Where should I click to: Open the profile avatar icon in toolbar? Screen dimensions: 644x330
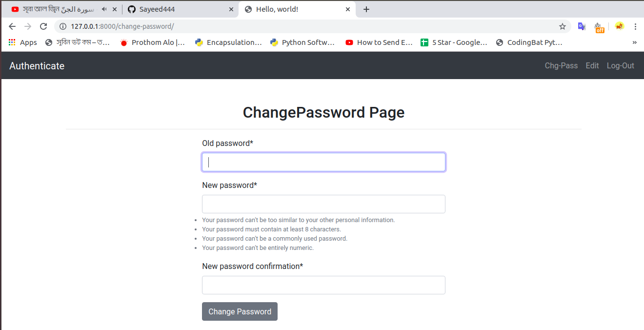pyautogui.click(x=619, y=26)
